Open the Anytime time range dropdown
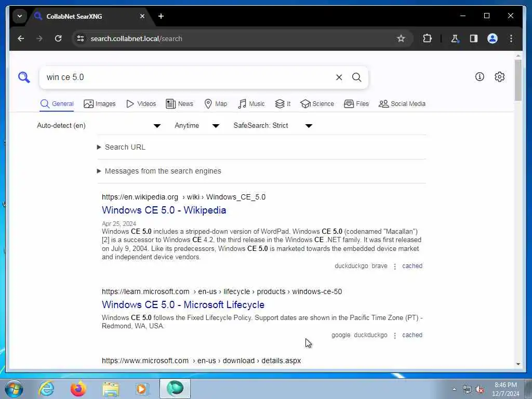532x399 pixels. 197,126
